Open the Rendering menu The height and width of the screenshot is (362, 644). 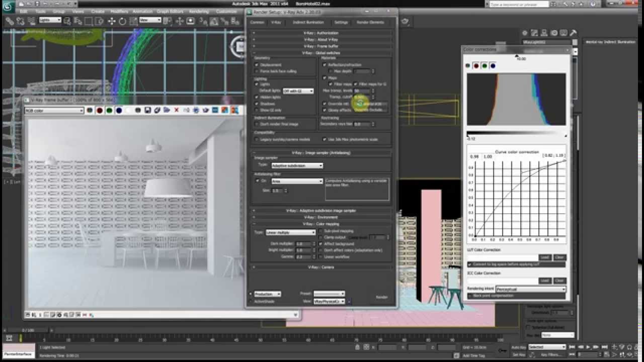199,11
